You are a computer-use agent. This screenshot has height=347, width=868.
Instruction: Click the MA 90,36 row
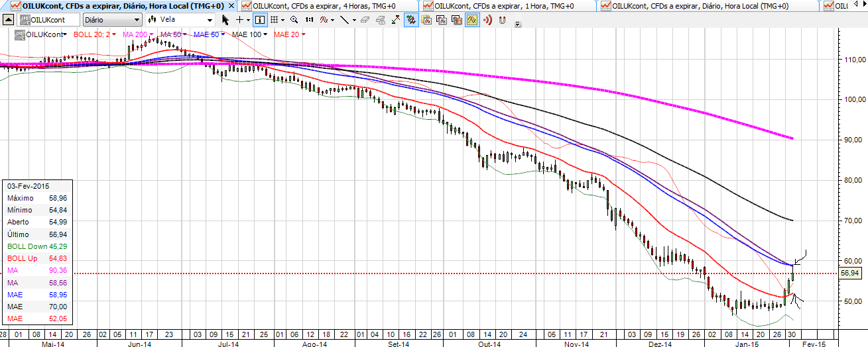coord(37,270)
